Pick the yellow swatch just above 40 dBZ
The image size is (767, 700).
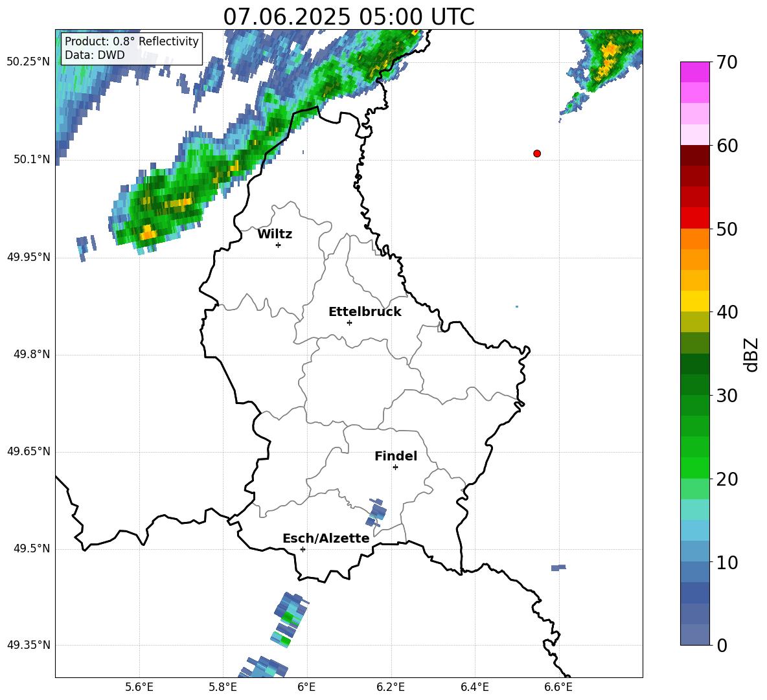(x=694, y=301)
